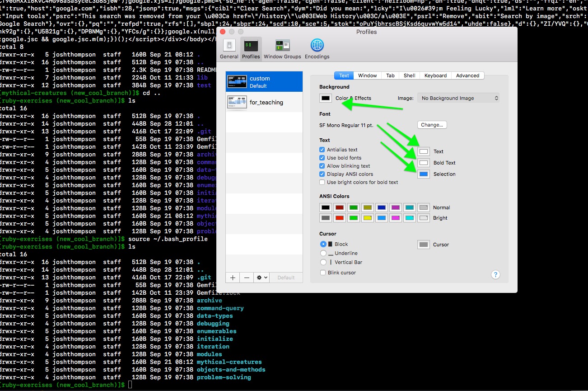The height and width of the screenshot is (391, 588).
Task: Enable Use bright colors for bold text
Action: (322, 182)
